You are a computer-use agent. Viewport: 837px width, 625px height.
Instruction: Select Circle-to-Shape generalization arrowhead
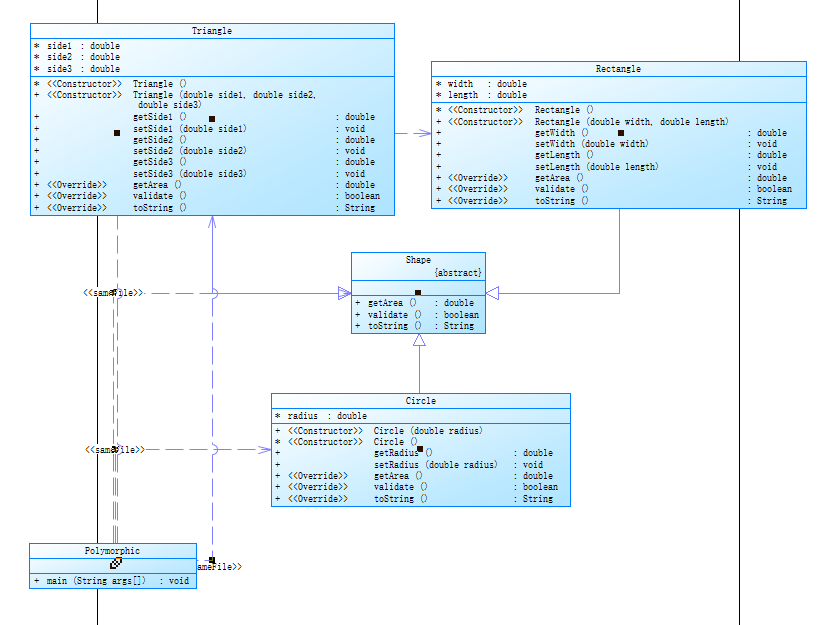[420, 340]
